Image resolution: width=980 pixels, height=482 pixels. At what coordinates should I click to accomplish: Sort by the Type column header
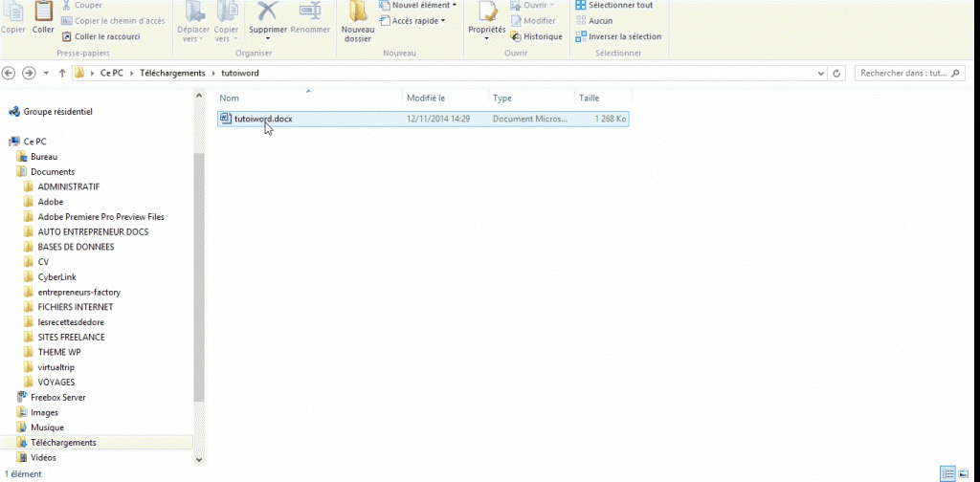point(531,98)
